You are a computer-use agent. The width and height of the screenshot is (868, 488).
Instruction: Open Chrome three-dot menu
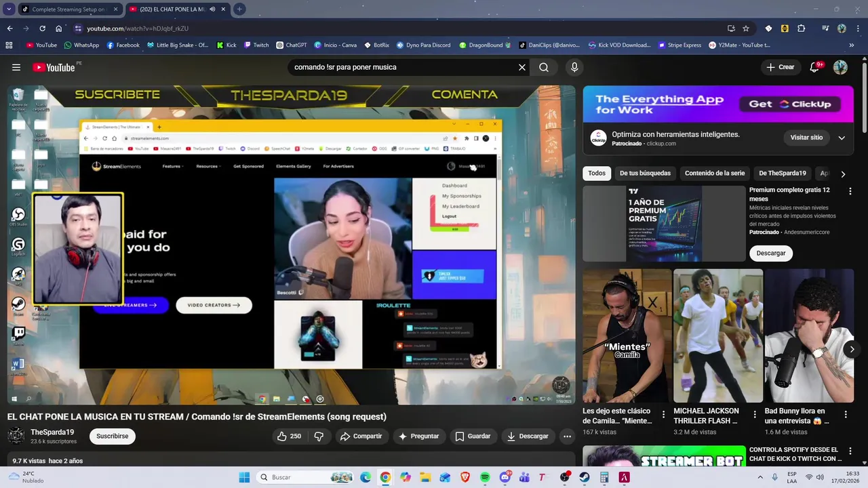857,28
